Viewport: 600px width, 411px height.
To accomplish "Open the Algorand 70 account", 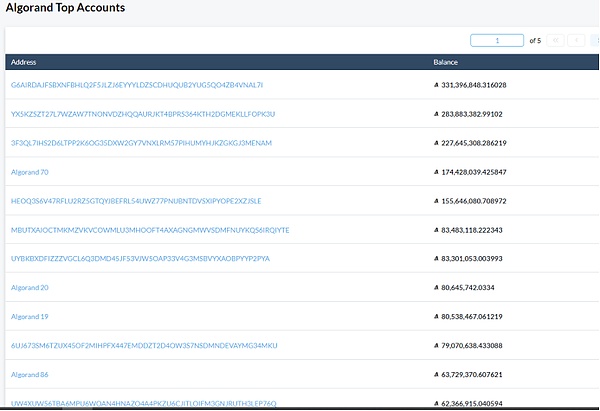I will (x=29, y=172).
